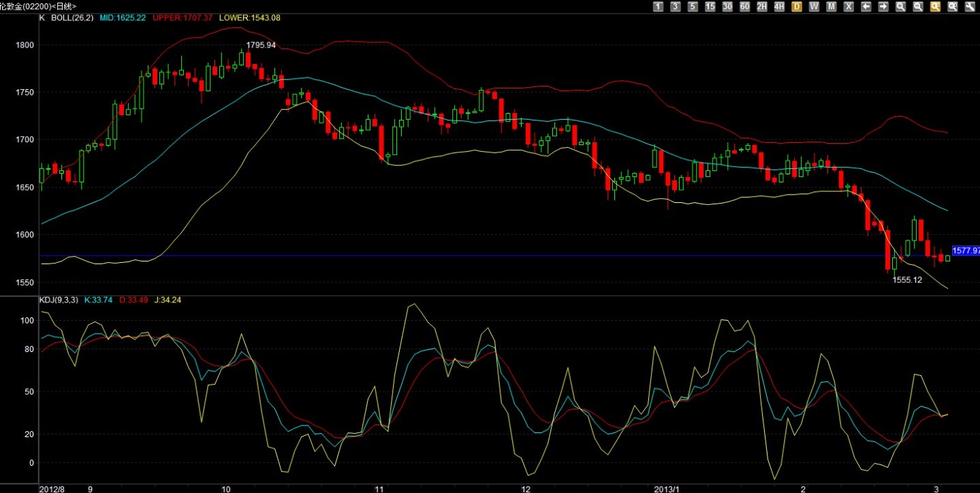Move chart right with arrow icon
980x493 pixels.
(x=884, y=6)
